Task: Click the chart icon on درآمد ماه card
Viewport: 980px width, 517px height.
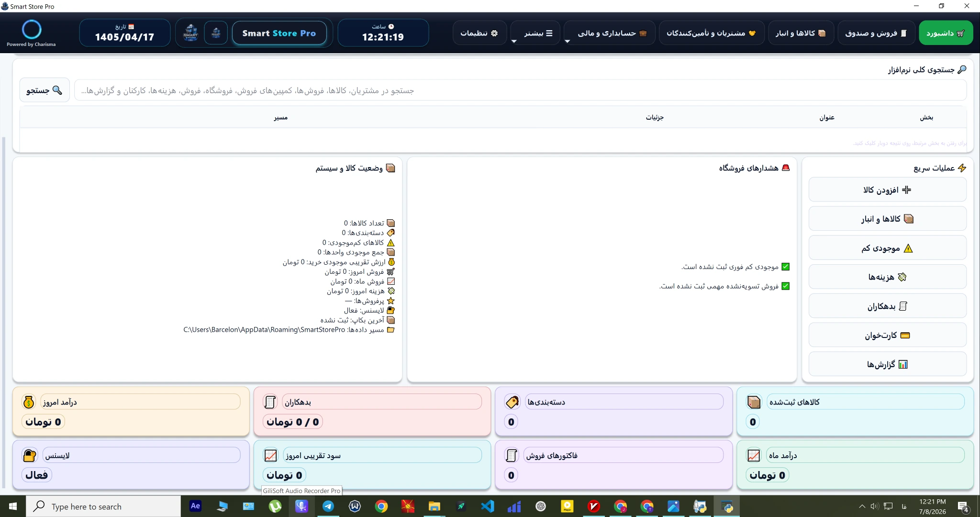Action: pyautogui.click(x=754, y=455)
